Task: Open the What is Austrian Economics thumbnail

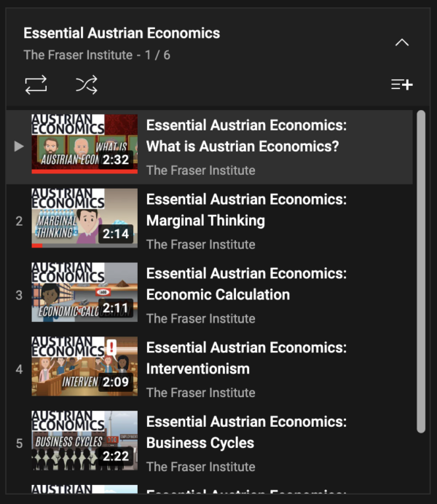Action: click(84, 144)
